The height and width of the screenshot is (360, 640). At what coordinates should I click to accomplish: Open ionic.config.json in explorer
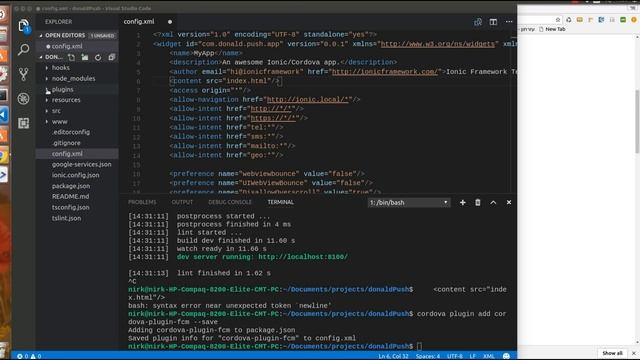75,175
